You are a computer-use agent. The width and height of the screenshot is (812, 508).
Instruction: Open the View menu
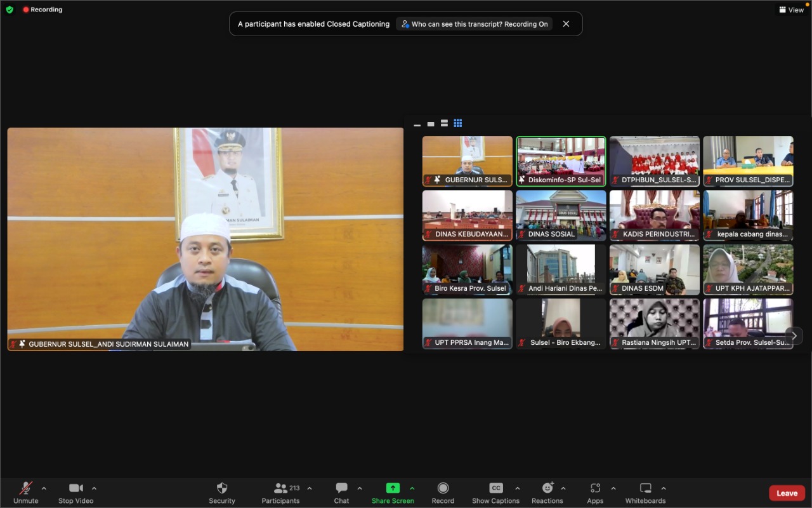click(790, 10)
